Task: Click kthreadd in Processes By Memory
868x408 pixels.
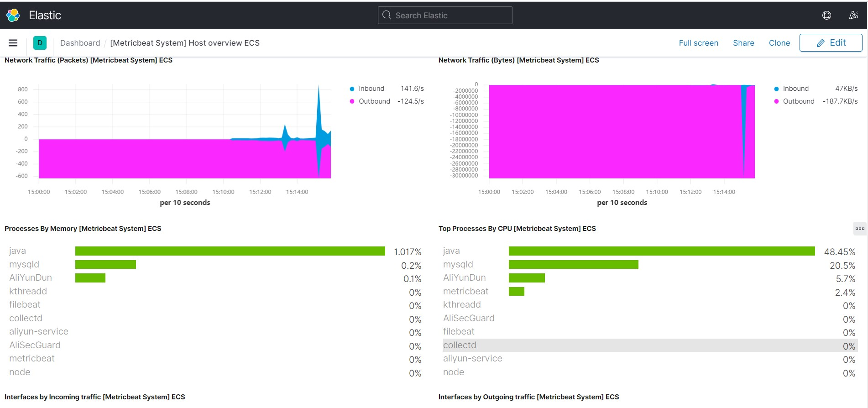Action: click(x=28, y=291)
